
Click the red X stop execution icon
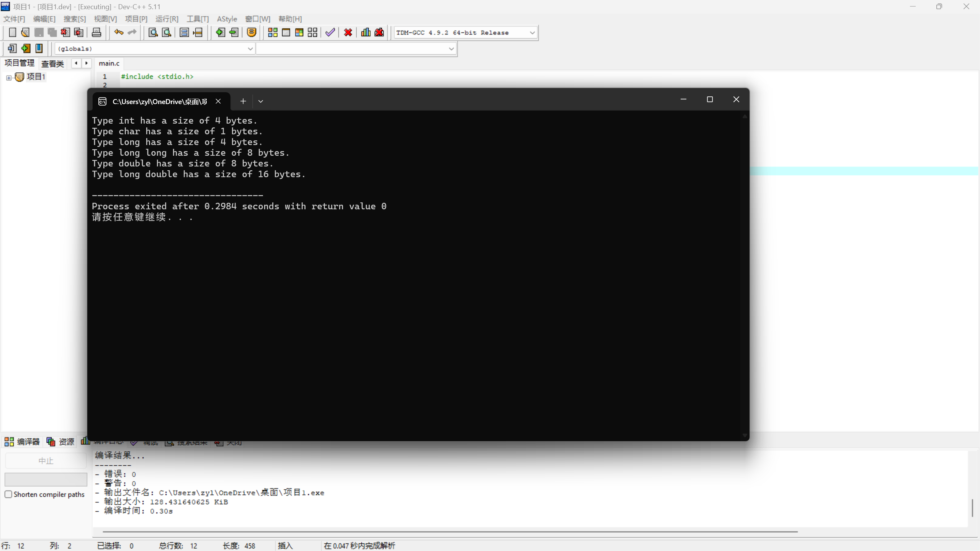pos(348,33)
